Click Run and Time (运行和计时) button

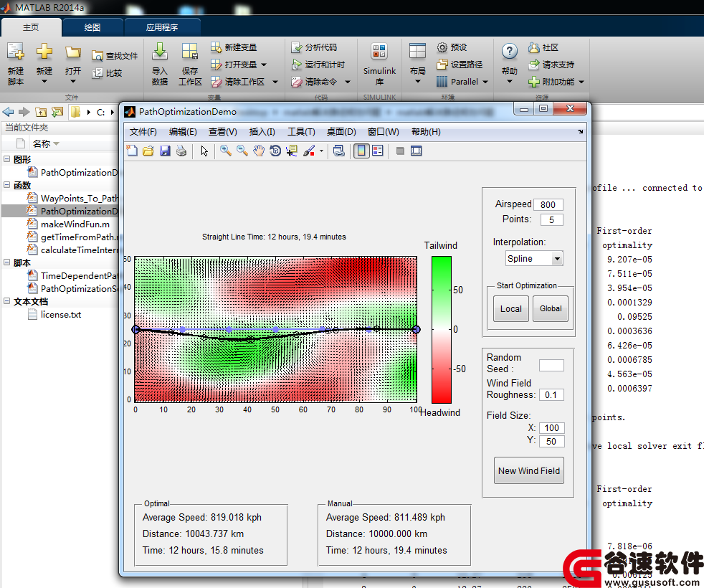pos(318,65)
